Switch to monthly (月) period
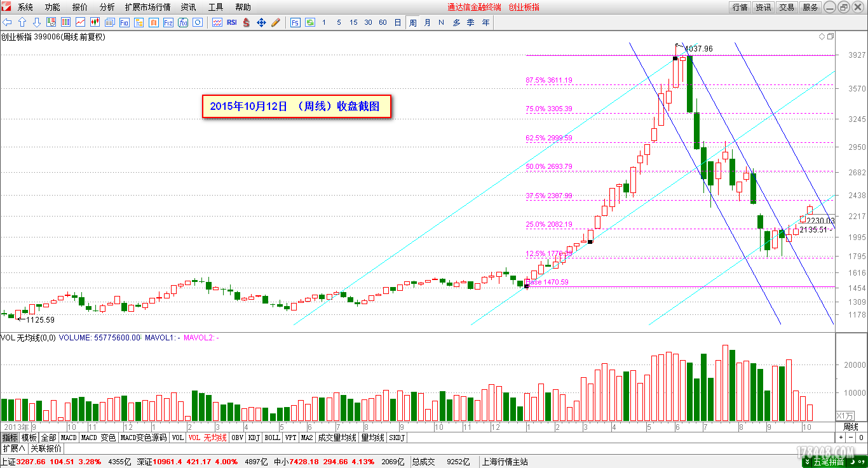Image resolution: width=868 pixels, height=468 pixels. (427, 22)
